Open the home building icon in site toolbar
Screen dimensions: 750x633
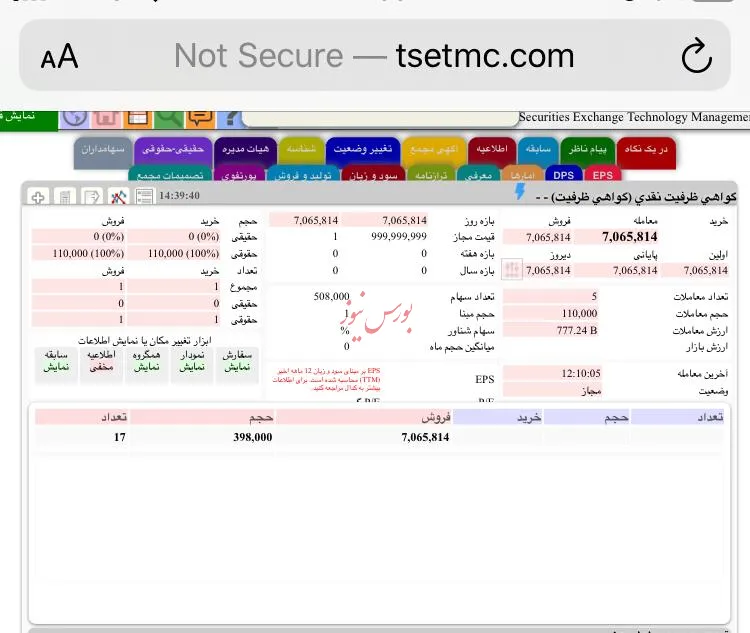(x=106, y=118)
